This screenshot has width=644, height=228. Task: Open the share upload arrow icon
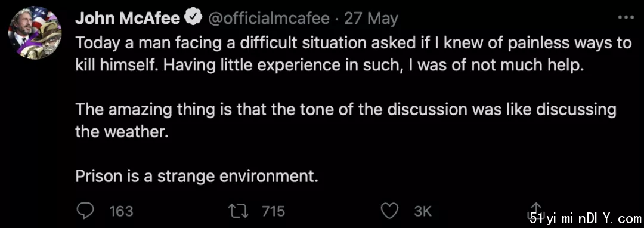pos(536,210)
